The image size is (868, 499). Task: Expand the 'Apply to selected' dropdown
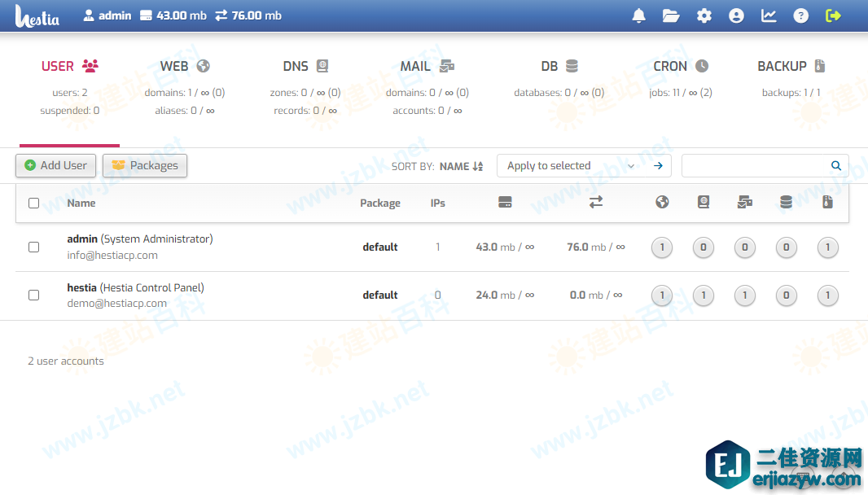[x=570, y=165]
